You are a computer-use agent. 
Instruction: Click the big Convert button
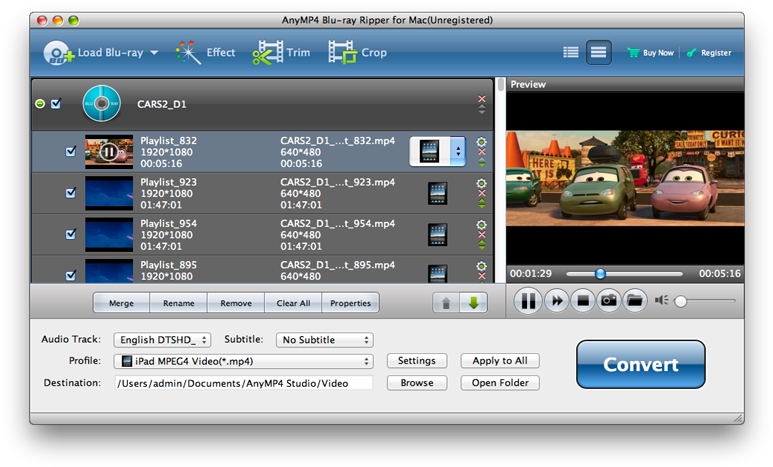(640, 364)
